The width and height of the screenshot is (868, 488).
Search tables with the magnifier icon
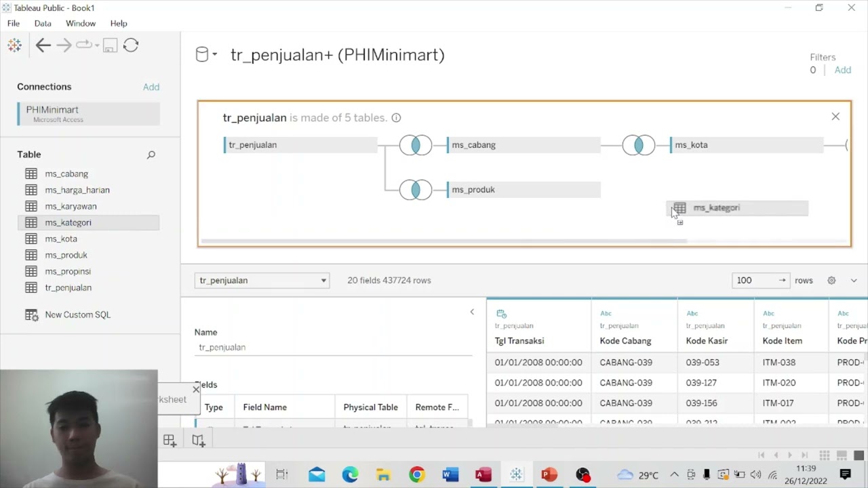coord(151,155)
